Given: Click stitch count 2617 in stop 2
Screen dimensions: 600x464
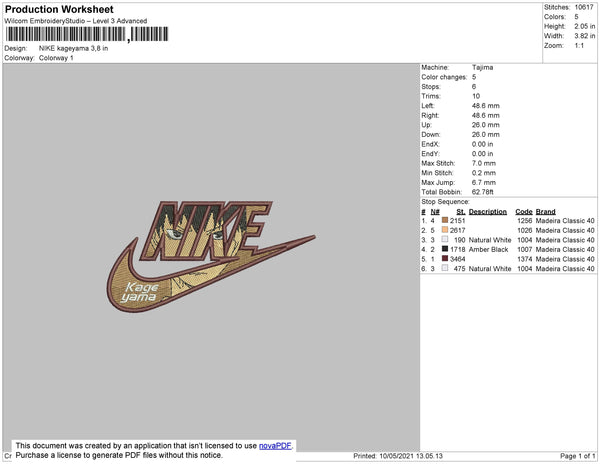Looking at the screenshot, I should [x=458, y=230].
